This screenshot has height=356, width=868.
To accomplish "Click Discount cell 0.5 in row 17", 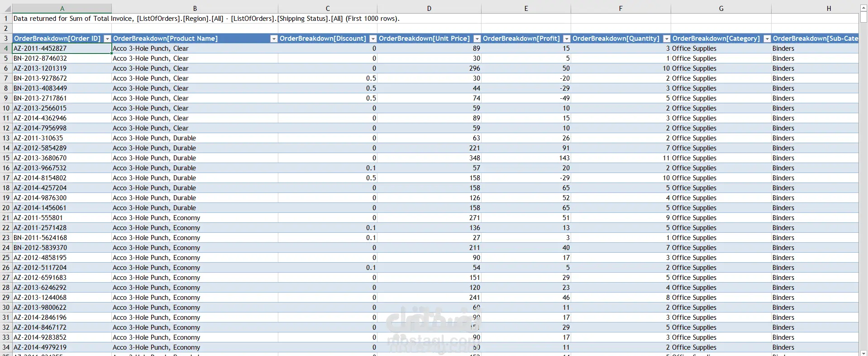I will tap(328, 178).
